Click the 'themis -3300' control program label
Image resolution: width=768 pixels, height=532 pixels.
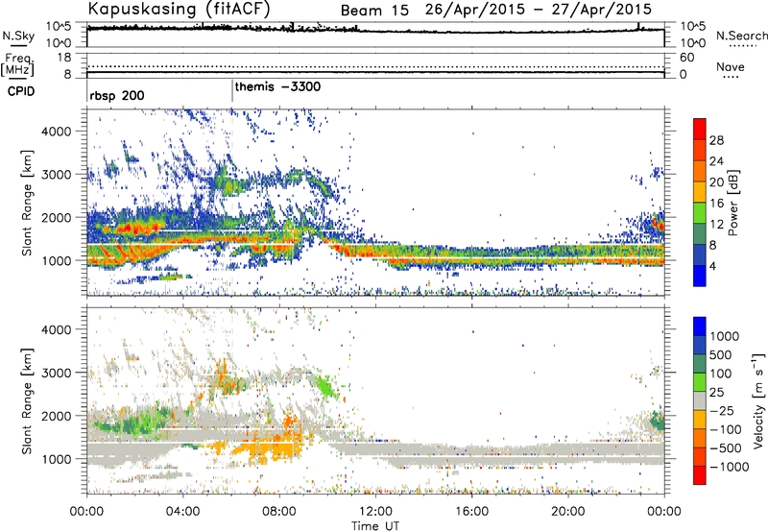[x=277, y=86]
